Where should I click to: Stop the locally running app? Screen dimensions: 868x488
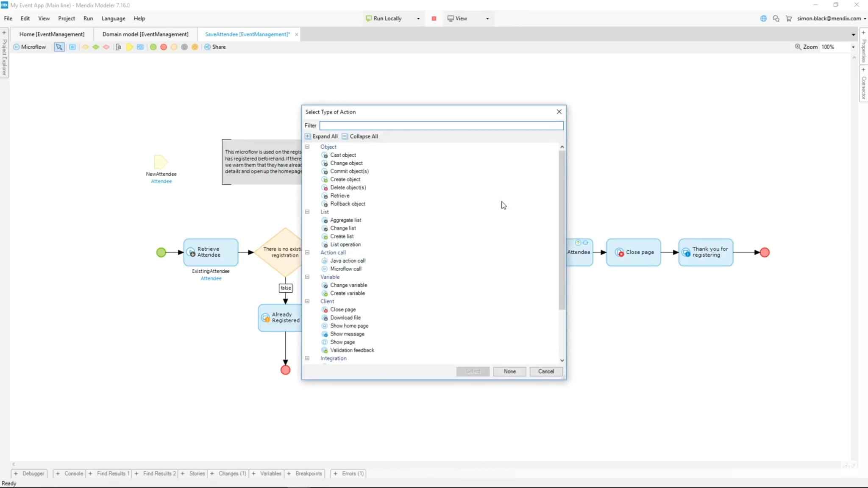tap(434, 19)
